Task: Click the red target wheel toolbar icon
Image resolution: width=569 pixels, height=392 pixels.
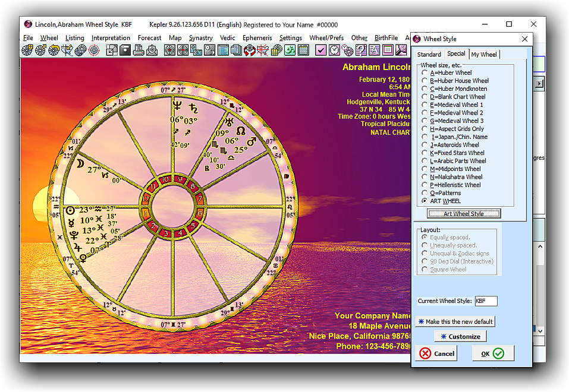Action: pos(93,50)
